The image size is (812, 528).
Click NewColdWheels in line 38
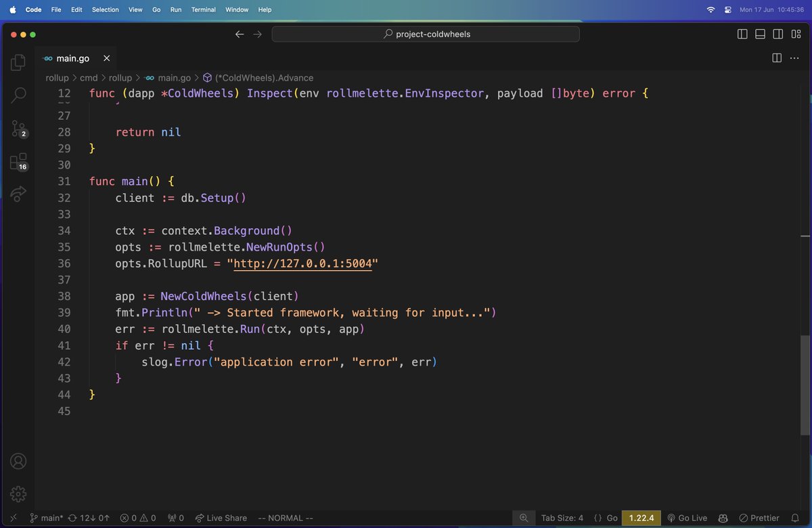[204, 296]
